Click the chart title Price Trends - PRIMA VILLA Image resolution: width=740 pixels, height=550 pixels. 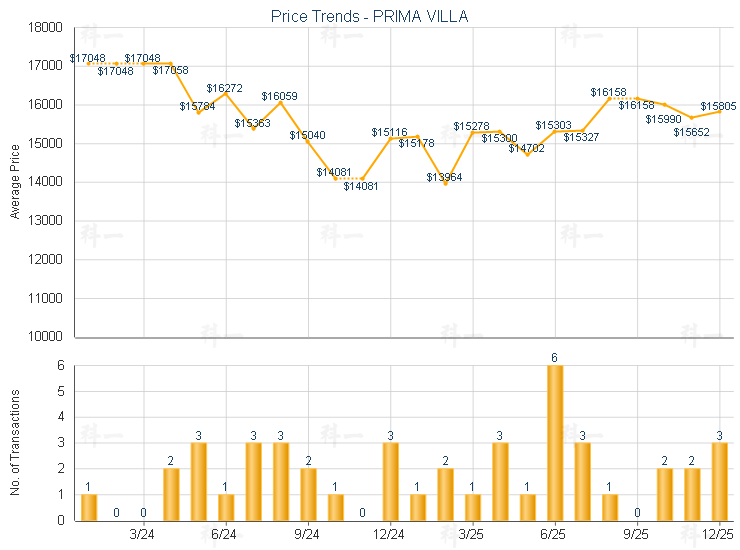(x=369, y=16)
